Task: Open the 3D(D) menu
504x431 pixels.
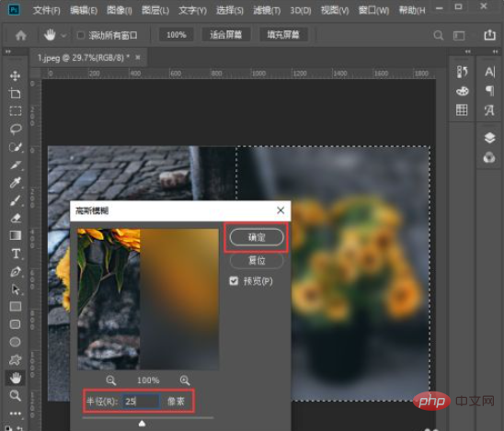Action: tap(301, 11)
